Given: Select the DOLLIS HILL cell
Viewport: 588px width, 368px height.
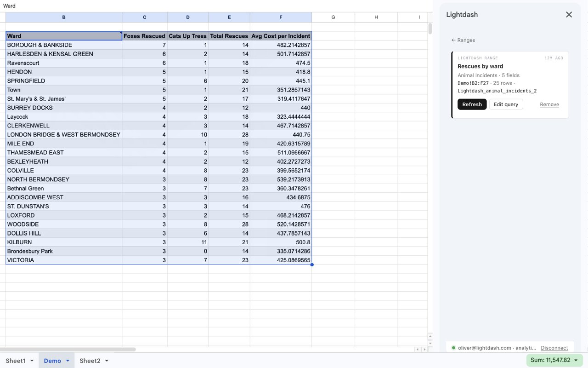Looking at the screenshot, I should 64,233.
